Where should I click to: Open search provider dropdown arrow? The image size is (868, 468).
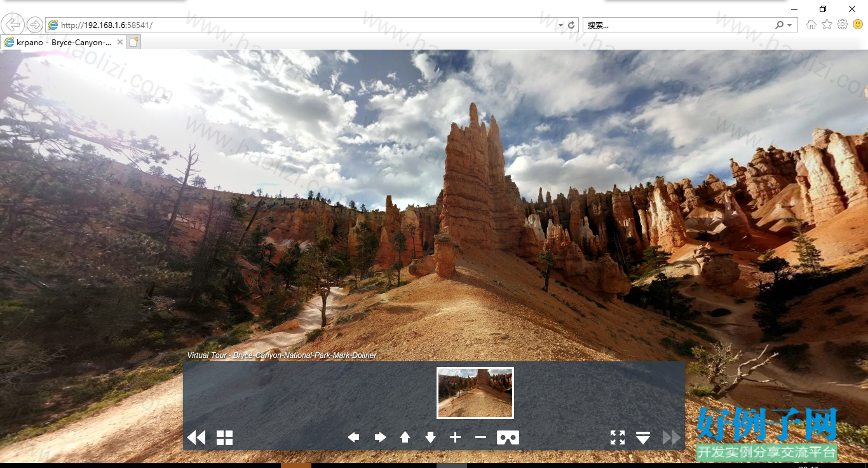pyautogui.click(x=790, y=25)
